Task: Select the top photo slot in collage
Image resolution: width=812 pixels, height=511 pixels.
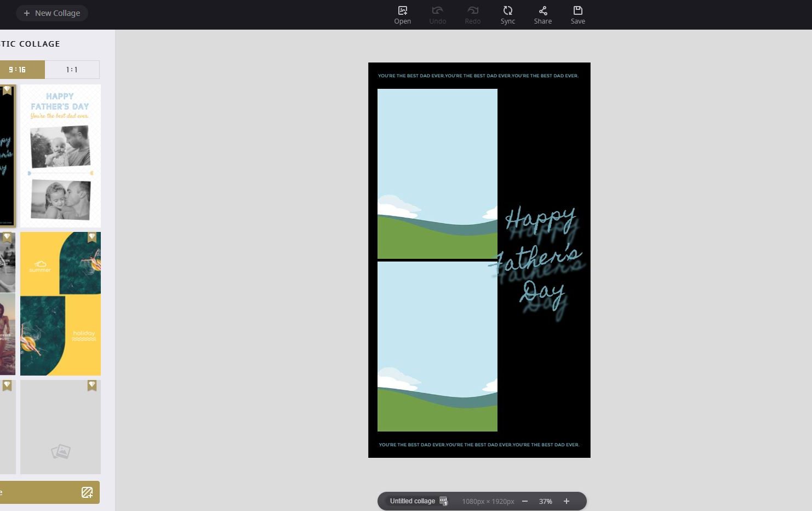Action: (437, 173)
